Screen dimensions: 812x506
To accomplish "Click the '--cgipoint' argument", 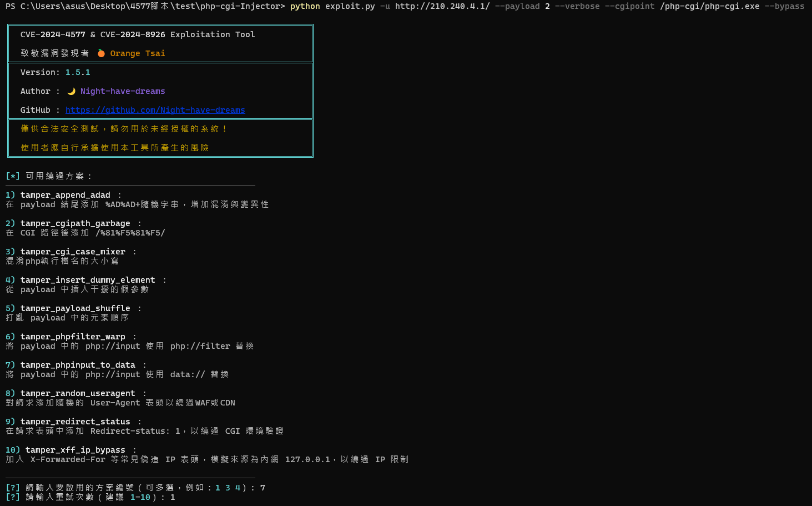I will [x=630, y=6].
